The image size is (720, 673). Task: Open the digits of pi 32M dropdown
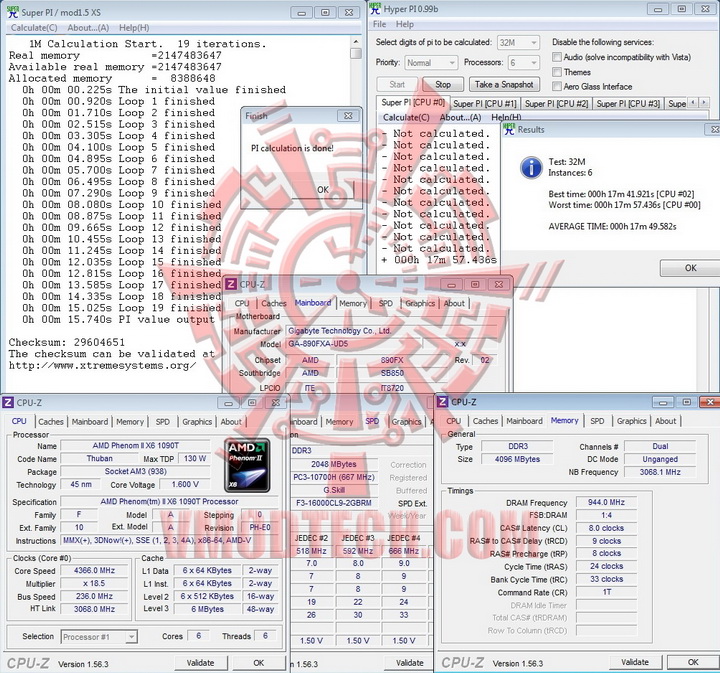518,43
